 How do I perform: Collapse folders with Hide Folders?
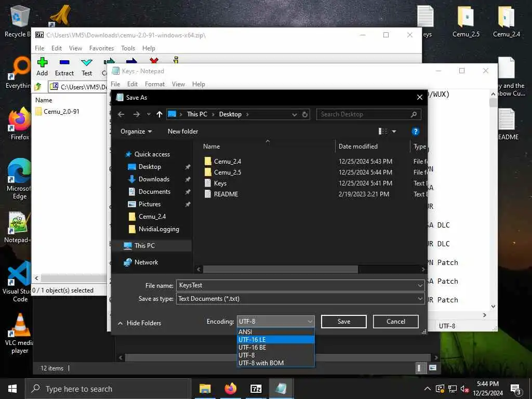pyautogui.click(x=140, y=323)
